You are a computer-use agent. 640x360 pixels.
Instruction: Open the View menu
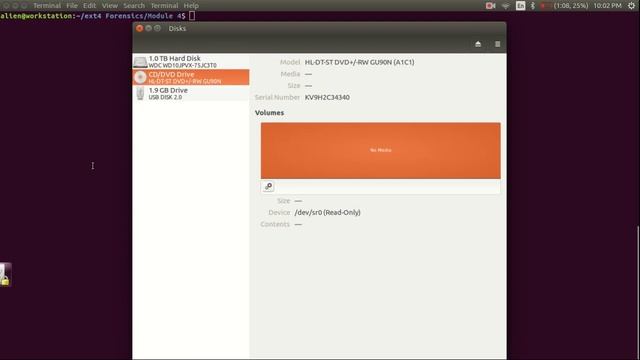[x=109, y=6]
